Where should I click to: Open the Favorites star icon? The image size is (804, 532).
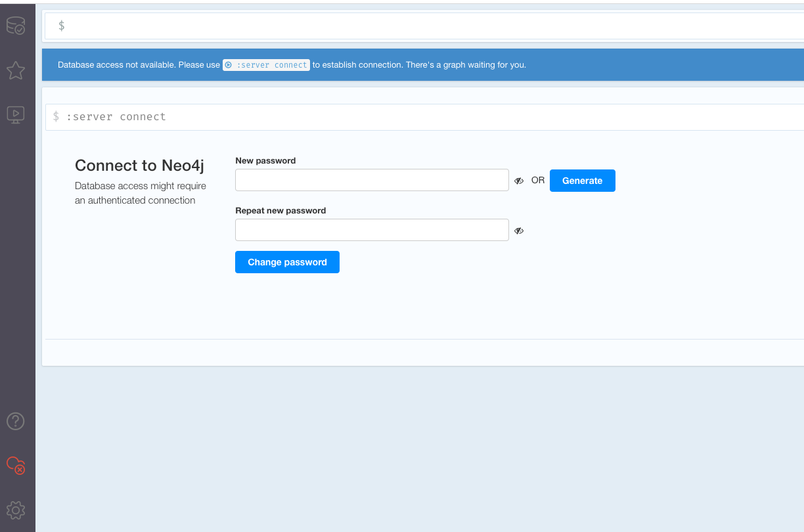click(16, 70)
